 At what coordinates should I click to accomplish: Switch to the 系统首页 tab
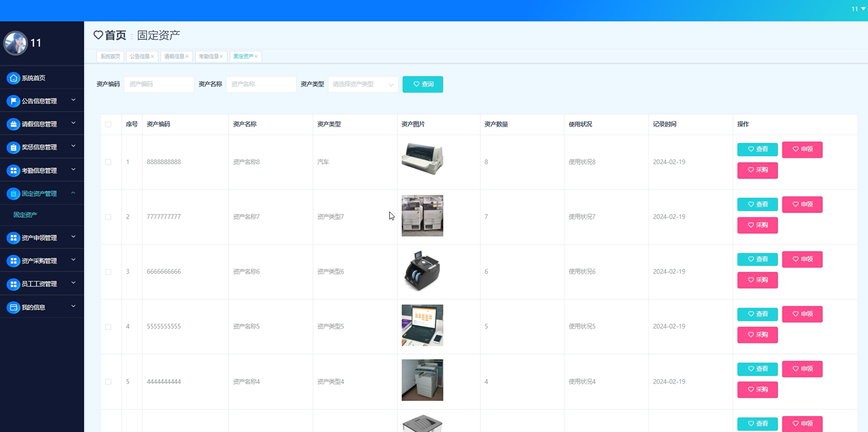click(x=110, y=56)
